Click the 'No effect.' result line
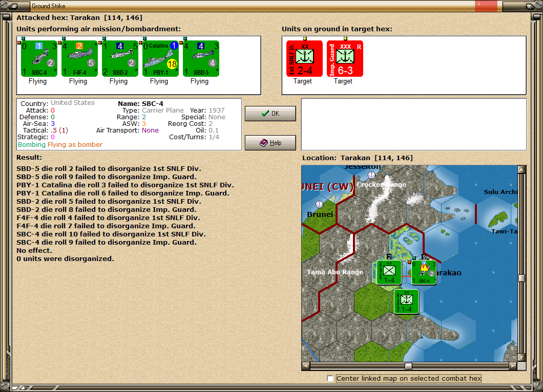 [34, 250]
